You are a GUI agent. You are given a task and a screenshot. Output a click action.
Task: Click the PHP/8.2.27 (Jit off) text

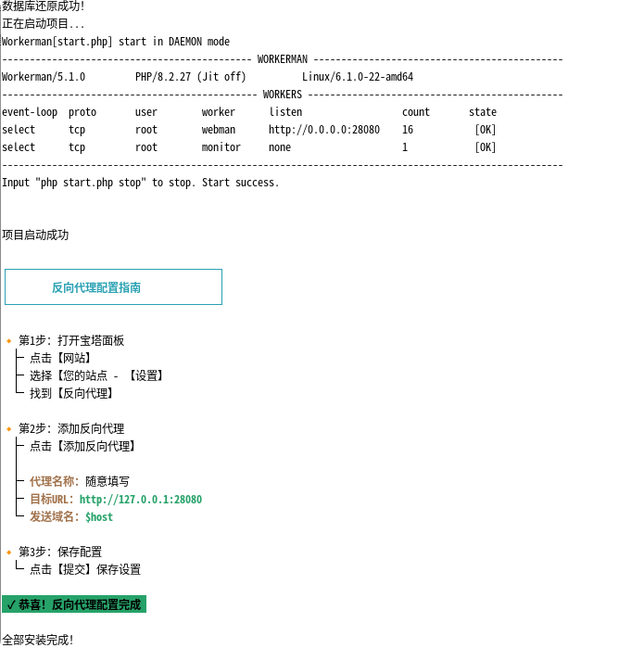[191, 77]
